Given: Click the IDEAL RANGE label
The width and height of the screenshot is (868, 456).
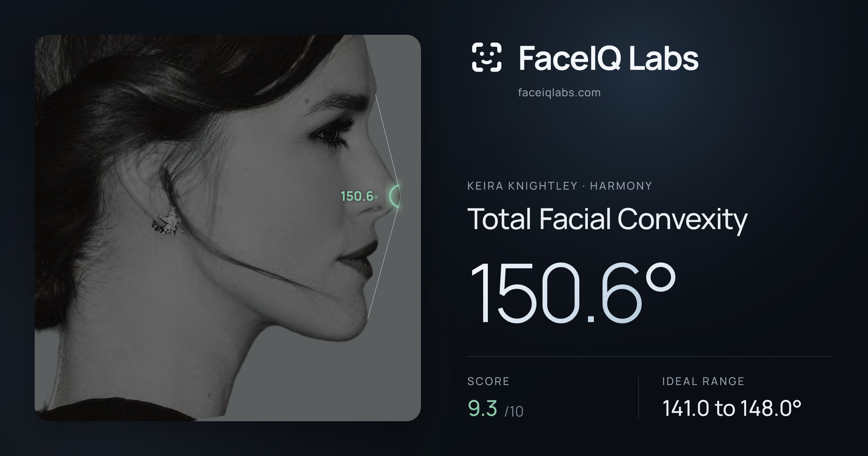Looking at the screenshot, I should (x=703, y=381).
